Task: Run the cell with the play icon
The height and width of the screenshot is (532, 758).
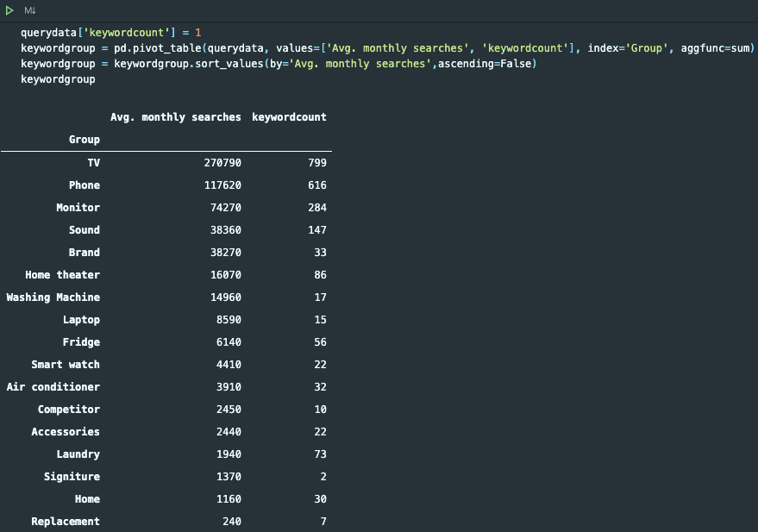Action: 9,10
